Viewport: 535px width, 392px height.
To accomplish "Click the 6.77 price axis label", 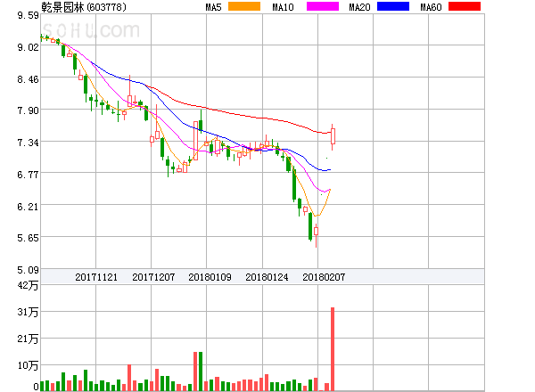I will click(28, 175).
